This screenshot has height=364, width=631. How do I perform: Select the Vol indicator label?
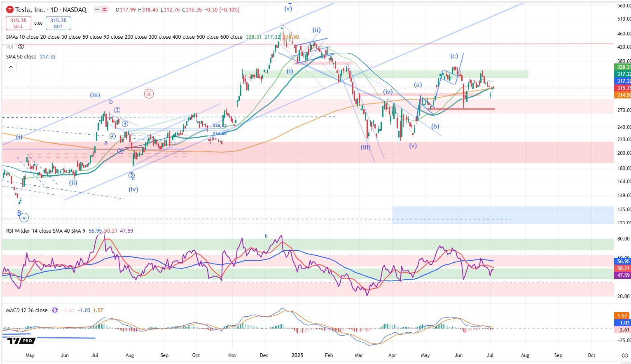pyautogui.click(x=9, y=47)
